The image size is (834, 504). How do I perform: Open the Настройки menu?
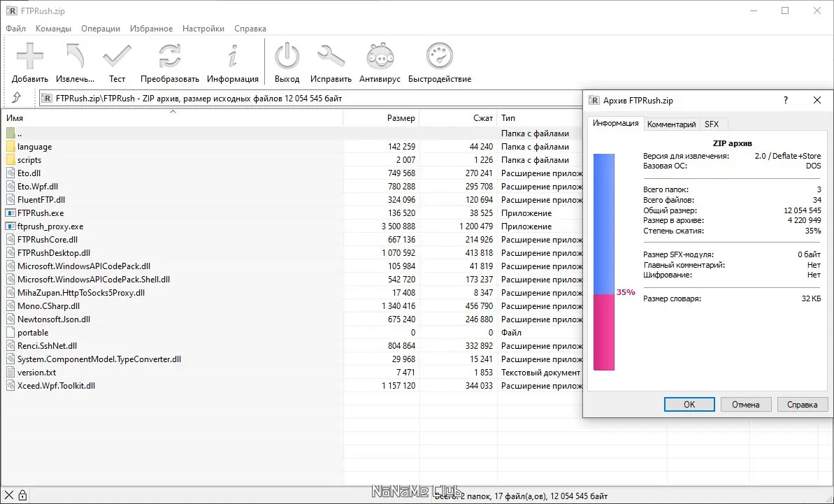pyautogui.click(x=203, y=29)
